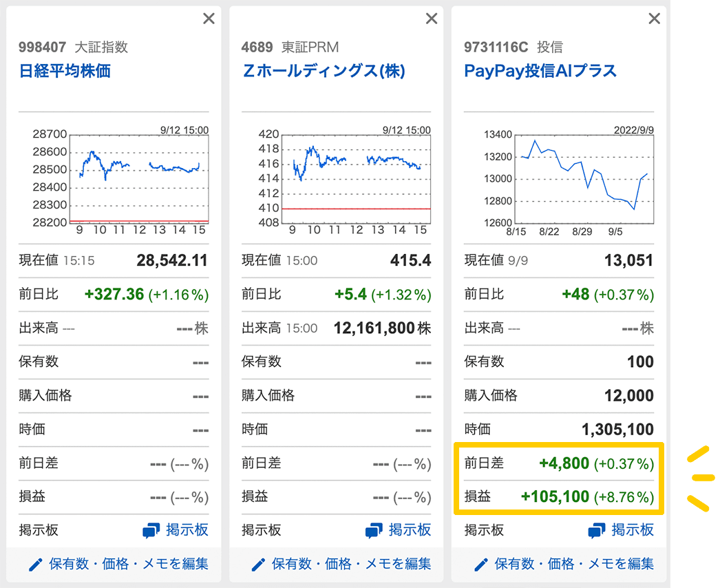Viewport: 720px width, 588px height.
Task: View the 日経平均株価 intraday chart
Action: point(120,181)
